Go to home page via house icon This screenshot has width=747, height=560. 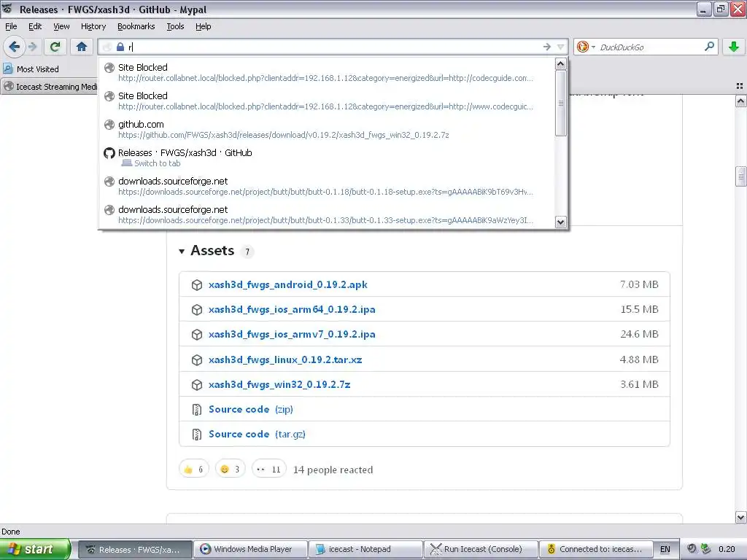82,47
